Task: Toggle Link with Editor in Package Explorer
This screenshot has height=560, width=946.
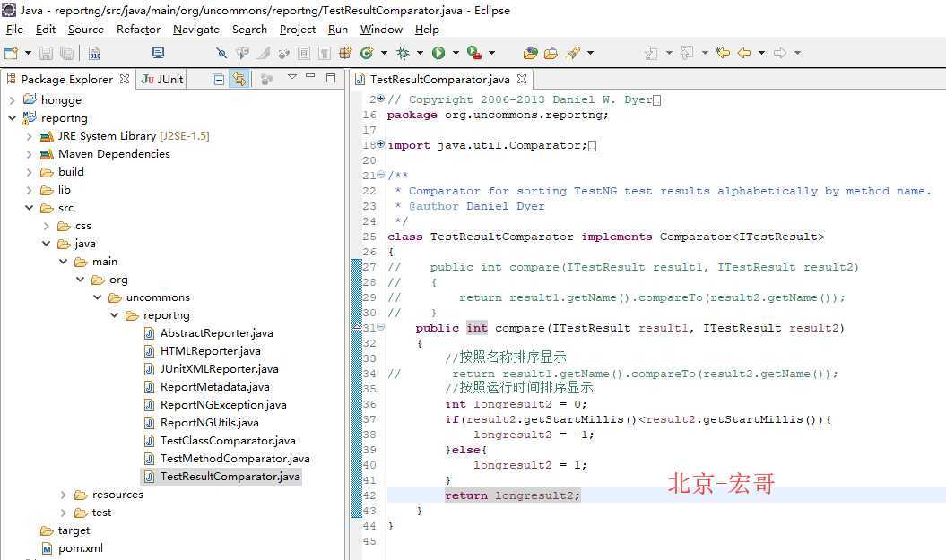Action: click(239, 79)
